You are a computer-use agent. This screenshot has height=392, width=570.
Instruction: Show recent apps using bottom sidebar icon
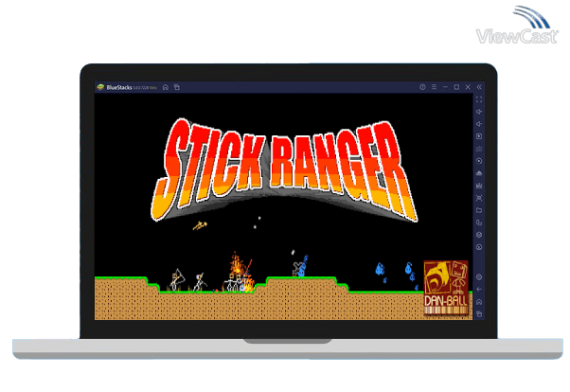(479, 313)
